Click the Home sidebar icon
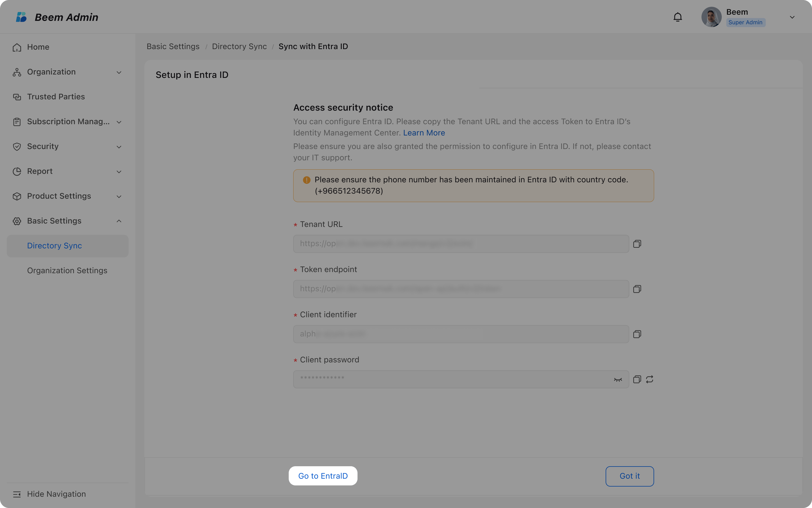Image resolution: width=812 pixels, height=508 pixels. [x=17, y=47]
